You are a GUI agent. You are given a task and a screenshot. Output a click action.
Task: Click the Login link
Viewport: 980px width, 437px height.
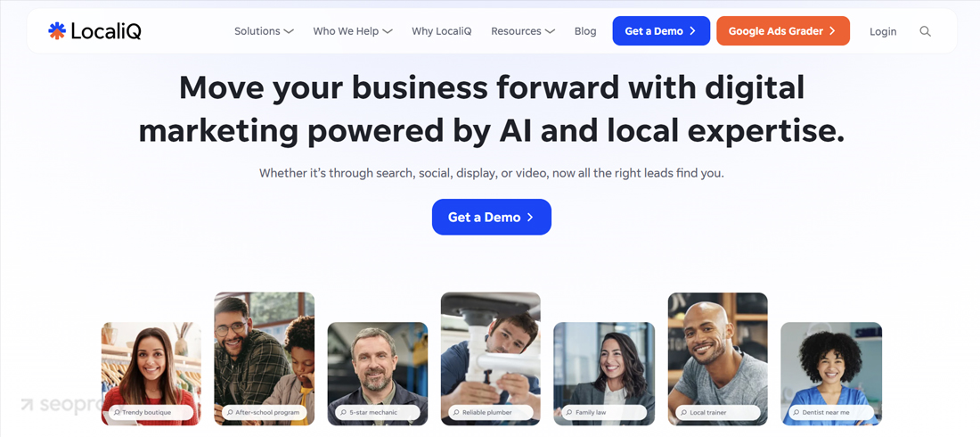(x=883, y=31)
